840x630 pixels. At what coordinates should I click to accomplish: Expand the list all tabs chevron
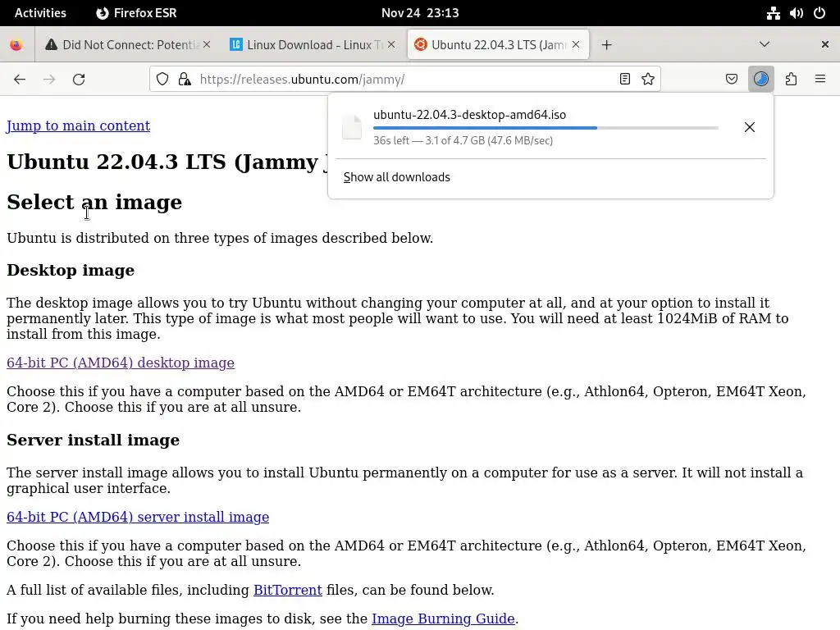[765, 44]
